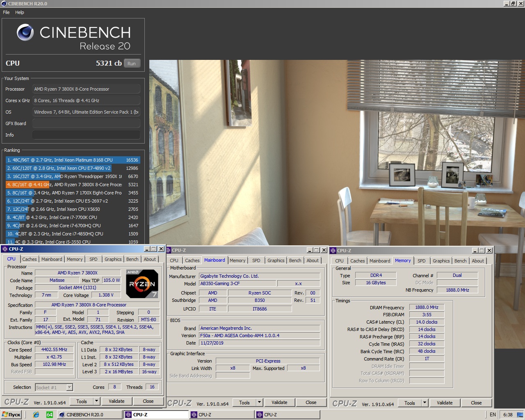Select SPD tab in CPU-Z motherboard window
Viewport: 525px width, 420px height.
pyautogui.click(x=256, y=260)
